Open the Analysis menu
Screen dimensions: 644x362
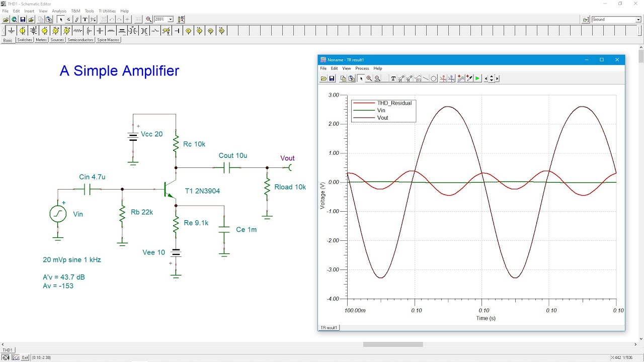point(59,11)
